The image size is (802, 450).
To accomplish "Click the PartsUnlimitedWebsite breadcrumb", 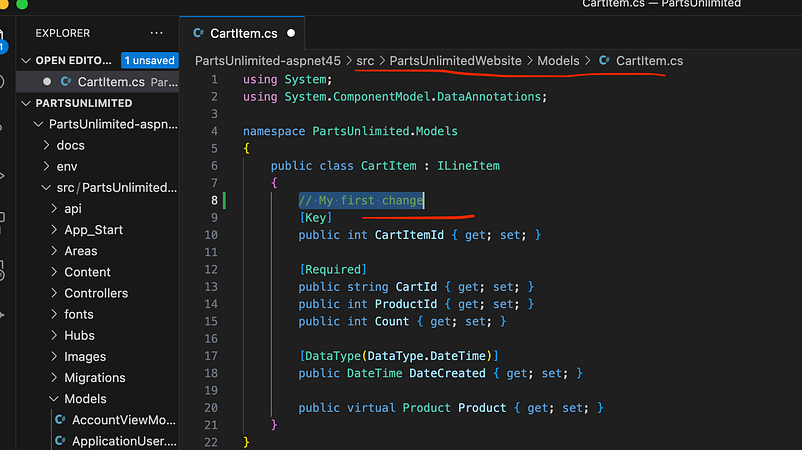I will (x=455, y=61).
